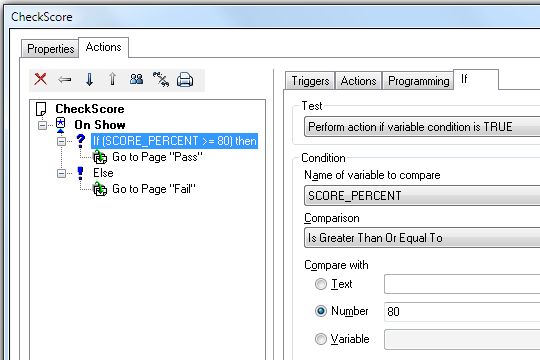Click the CheckScore page icon in tree
The height and width of the screenshot is (360, 540).
pyautogui.click(x=41, y=109)
